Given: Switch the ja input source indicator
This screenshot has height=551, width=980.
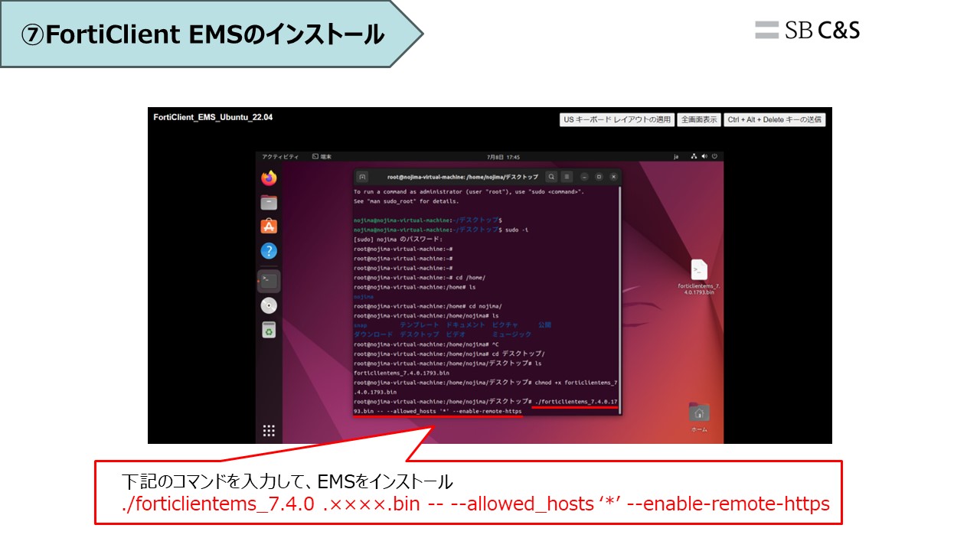Looking at the screenshot, I should [x=676, y=156].
